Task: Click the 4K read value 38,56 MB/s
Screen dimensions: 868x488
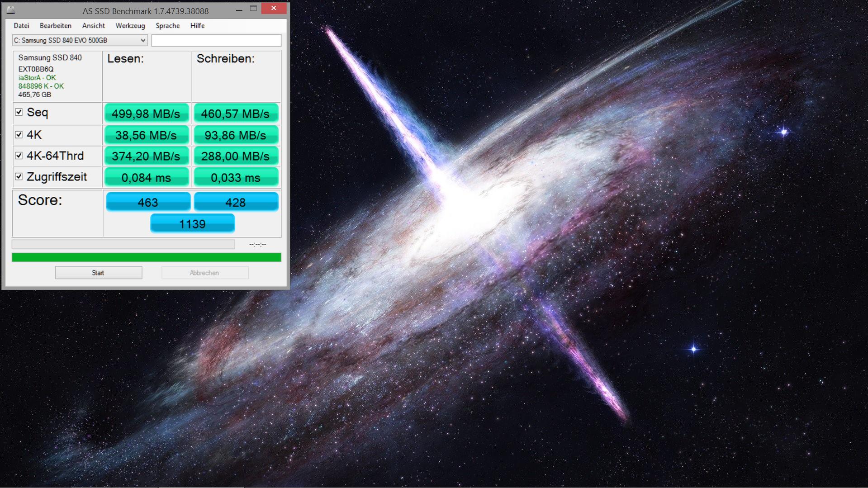Action: [x=147, y=135]
